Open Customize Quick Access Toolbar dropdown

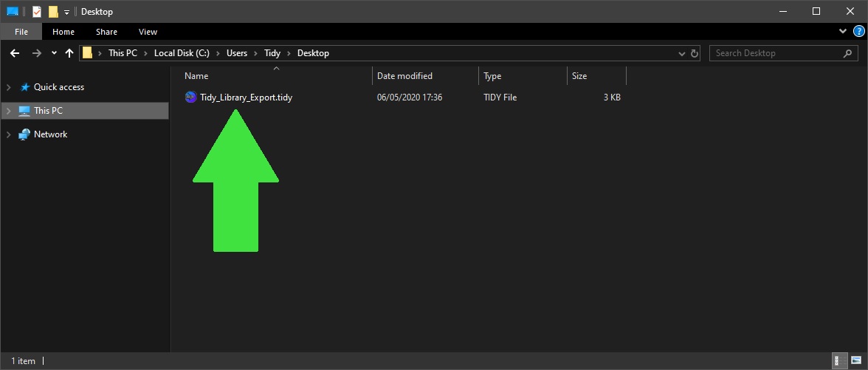[x=66, y=12]
